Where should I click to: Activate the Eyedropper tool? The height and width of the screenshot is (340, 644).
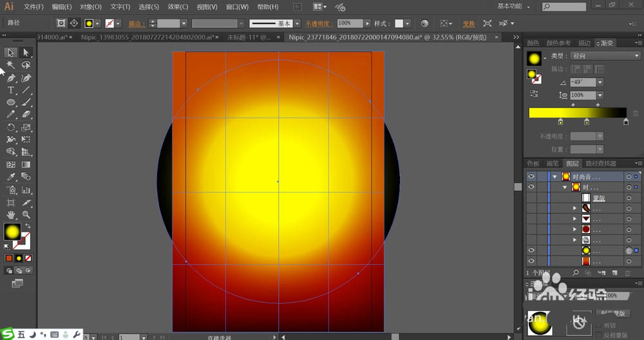[x=11, y=176]
